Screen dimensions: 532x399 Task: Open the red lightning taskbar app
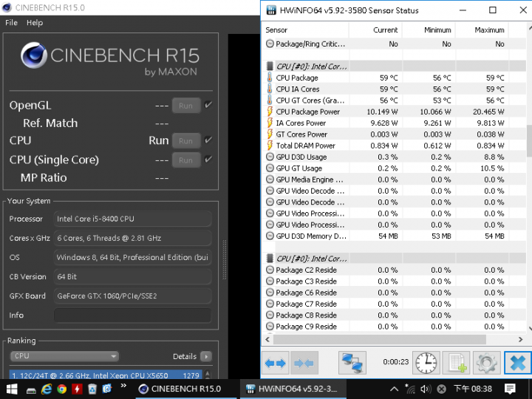click(x=77, y=389)
